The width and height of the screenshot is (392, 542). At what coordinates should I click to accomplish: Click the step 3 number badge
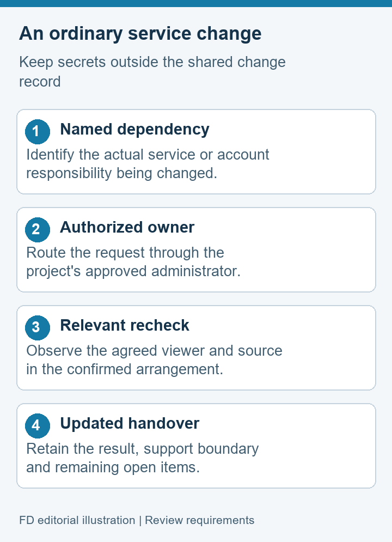click(38, 328)
